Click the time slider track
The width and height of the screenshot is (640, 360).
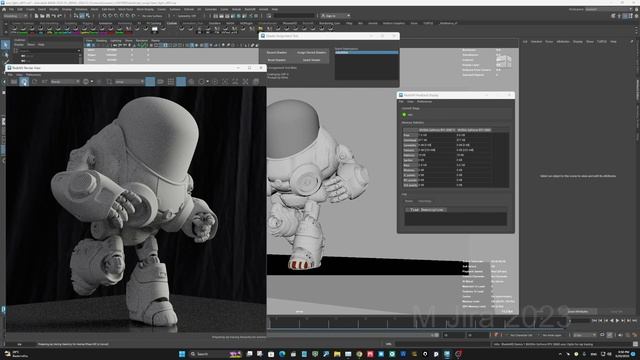click(416, 322)
